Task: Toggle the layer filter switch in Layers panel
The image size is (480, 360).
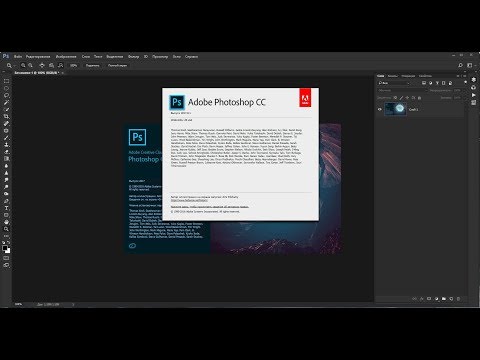Action: (x=466, y=82)
